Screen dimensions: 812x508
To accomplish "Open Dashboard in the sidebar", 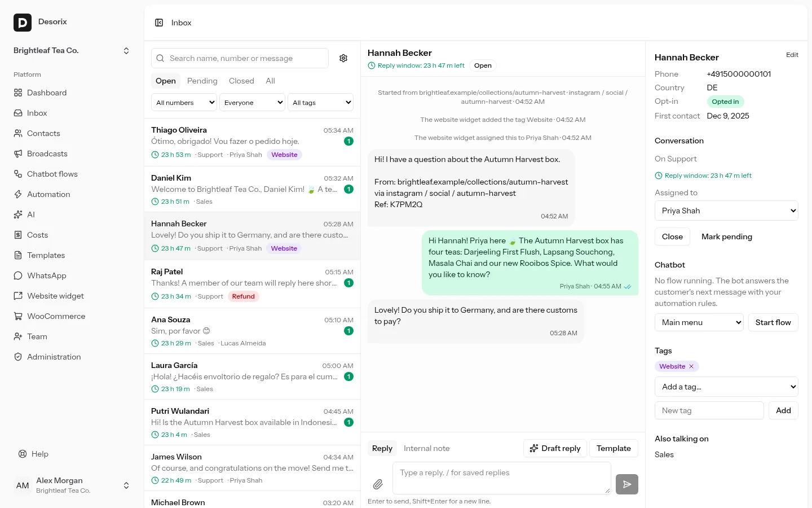I will (72, 93).
